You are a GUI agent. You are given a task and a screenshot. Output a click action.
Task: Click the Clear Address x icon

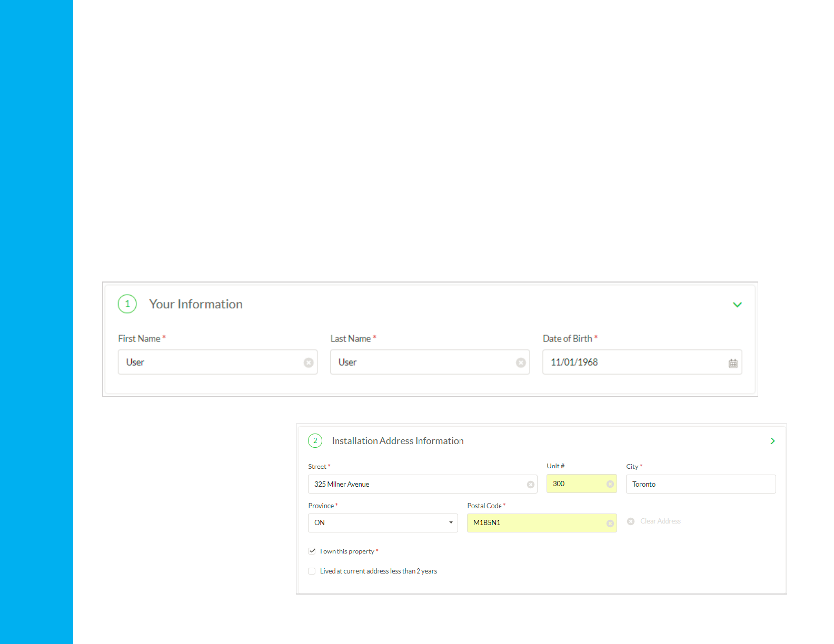[x=631, y=521]
